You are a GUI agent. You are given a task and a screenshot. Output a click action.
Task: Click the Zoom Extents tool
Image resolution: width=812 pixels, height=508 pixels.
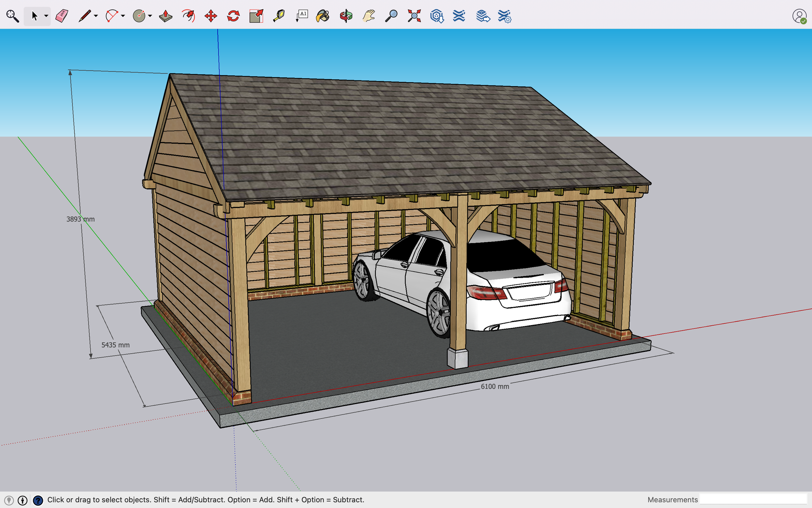(x=414, y=16)
